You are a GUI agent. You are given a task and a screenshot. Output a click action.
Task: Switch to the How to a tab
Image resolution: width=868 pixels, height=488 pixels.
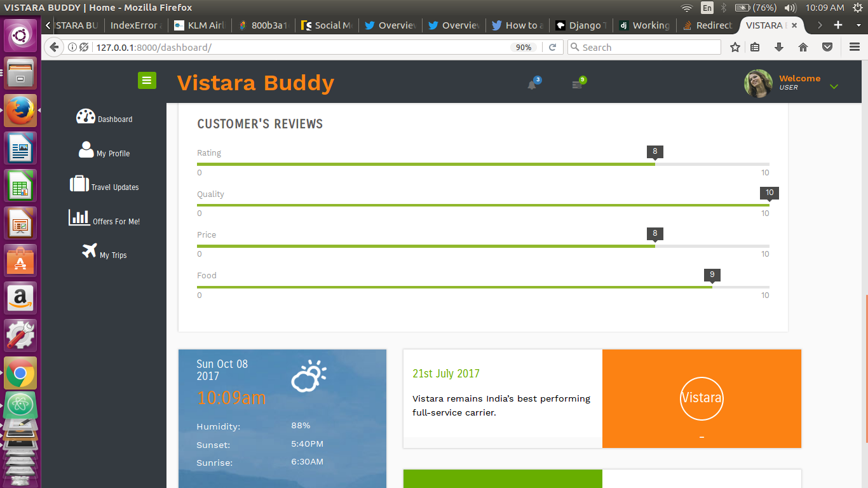click(517, 25)
